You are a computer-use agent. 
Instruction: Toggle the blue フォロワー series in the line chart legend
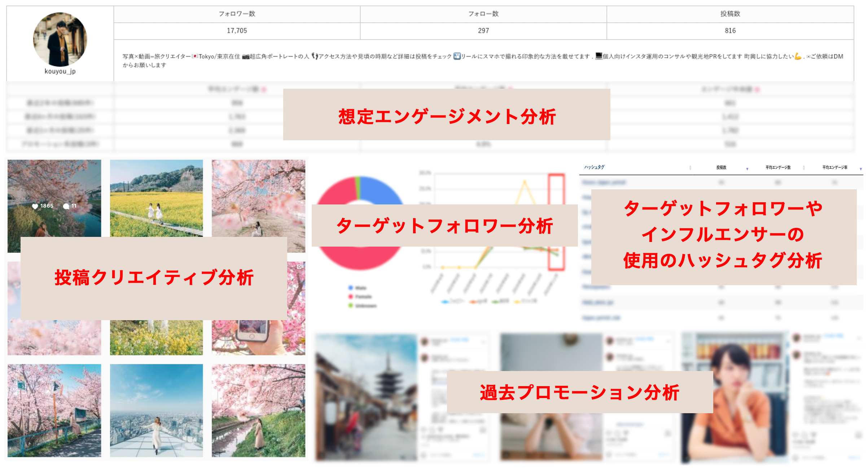(445, 301)
